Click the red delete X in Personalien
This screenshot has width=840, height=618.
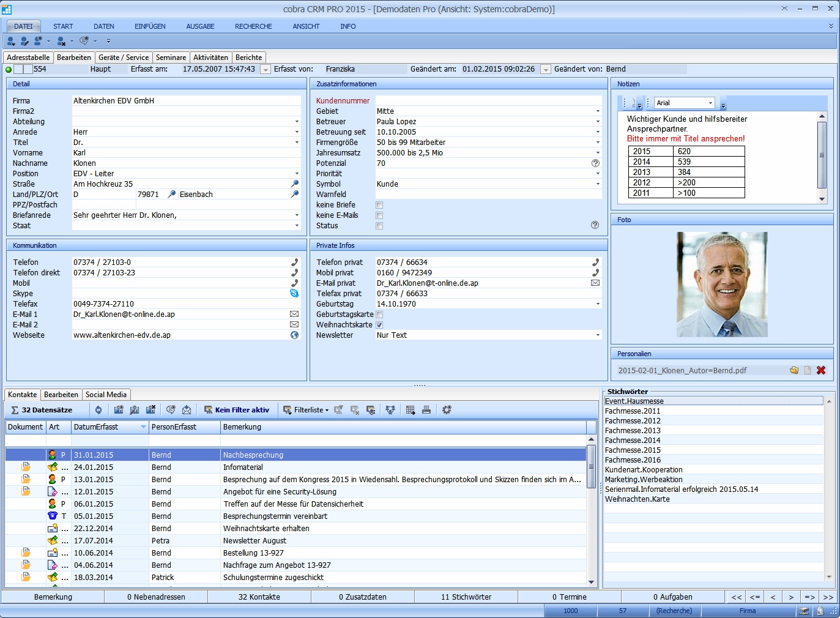click(821, 370)
